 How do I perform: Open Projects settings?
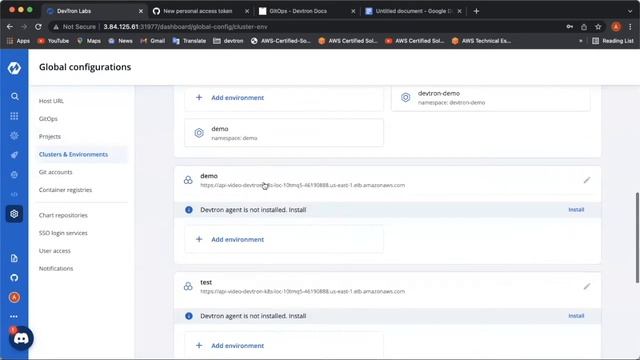click(x=50, y=136)
